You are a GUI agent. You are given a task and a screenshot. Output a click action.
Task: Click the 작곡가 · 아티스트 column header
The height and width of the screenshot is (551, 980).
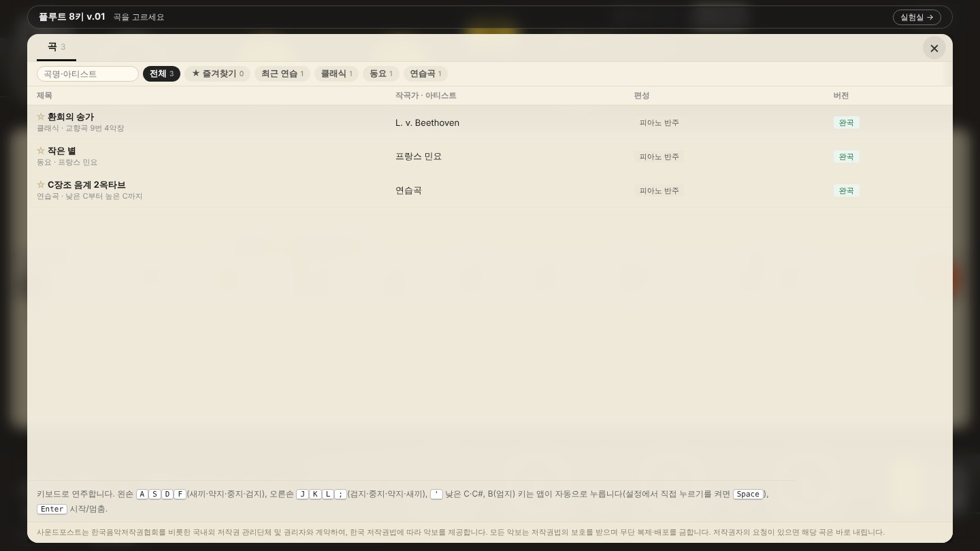(x=426, y=96)
